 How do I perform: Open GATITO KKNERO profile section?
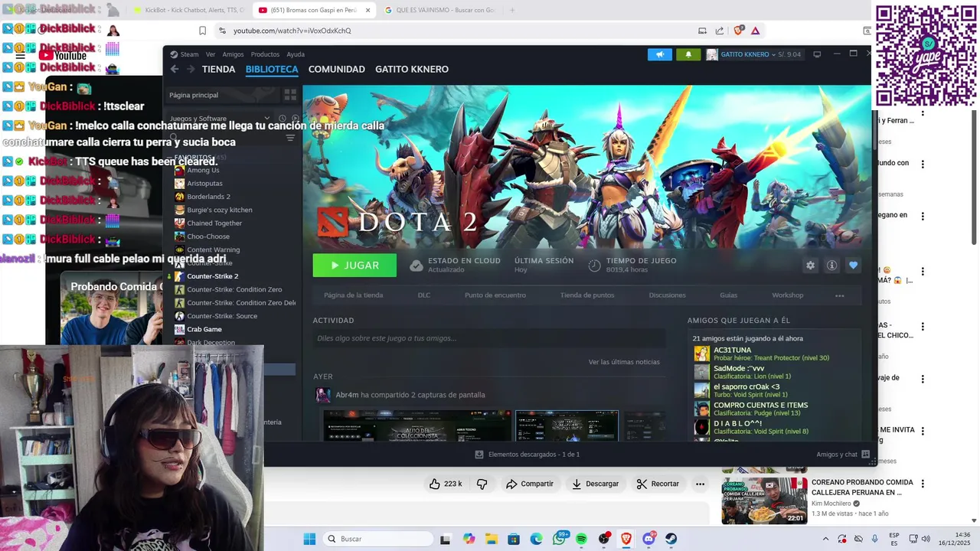pos(412,69)
